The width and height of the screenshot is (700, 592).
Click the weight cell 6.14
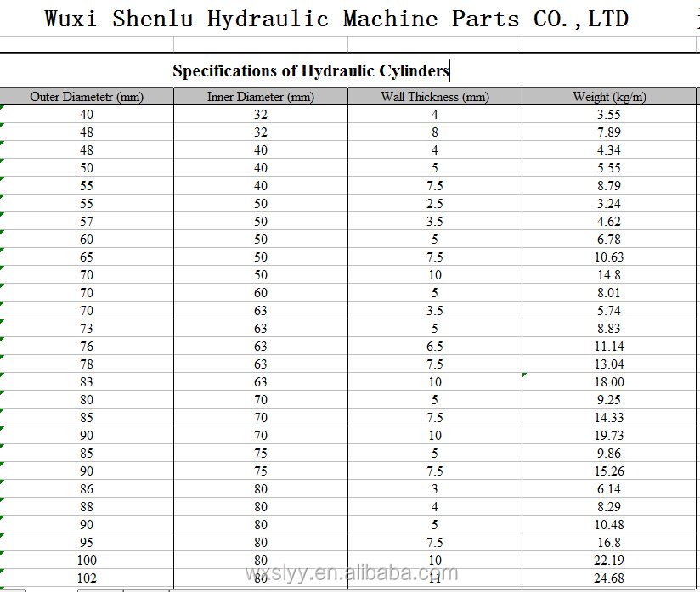click(609, 490)
